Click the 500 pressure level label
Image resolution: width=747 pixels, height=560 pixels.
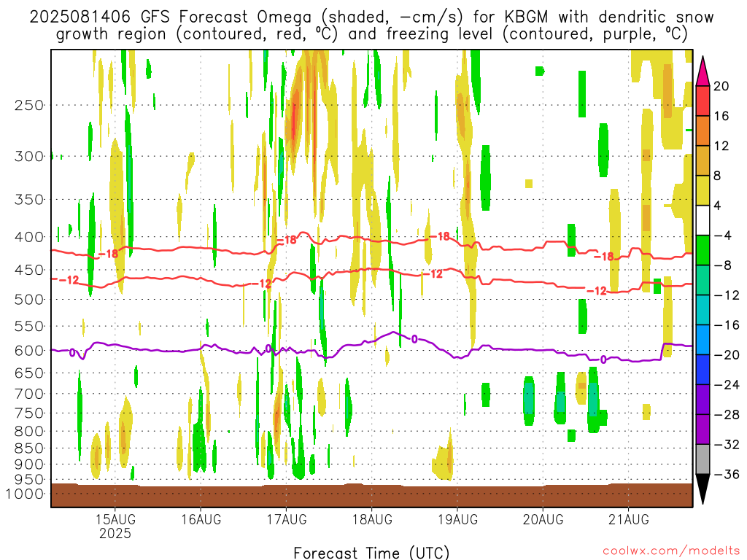pyautogui.click(x=29, y=300)
